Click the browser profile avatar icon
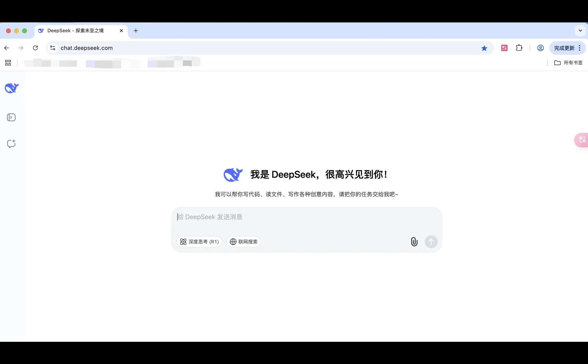The height and width of the screenshot is (364, 588). click(x=540, y=48)
